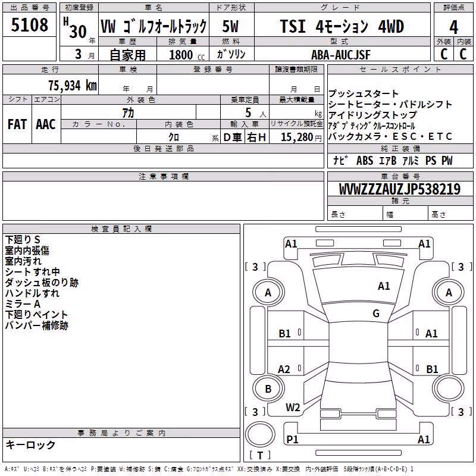Image resolution: width=476 pixels, height=476 pixels.
Task: Select the note ダッシュ板のり跡
Action: coord(42,283)
